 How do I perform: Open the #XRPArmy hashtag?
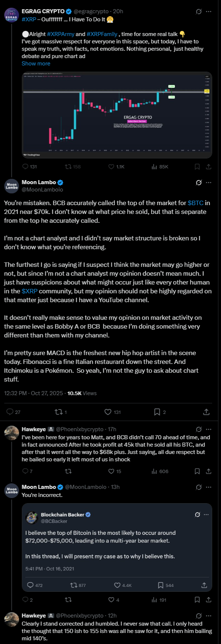click(61, 34)
